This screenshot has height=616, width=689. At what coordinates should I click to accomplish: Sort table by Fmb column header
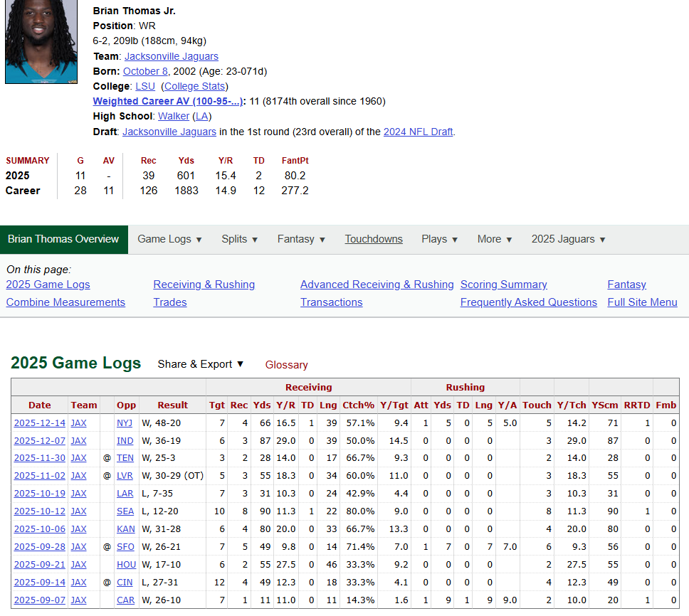666,405
